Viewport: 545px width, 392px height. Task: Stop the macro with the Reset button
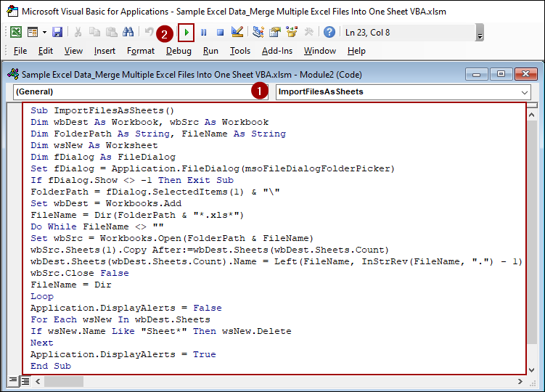coord(219,32)
